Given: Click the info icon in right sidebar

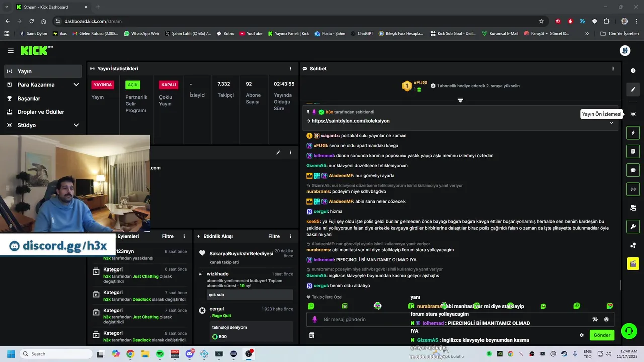Looking at the screenshot, I should click(633, 71).
